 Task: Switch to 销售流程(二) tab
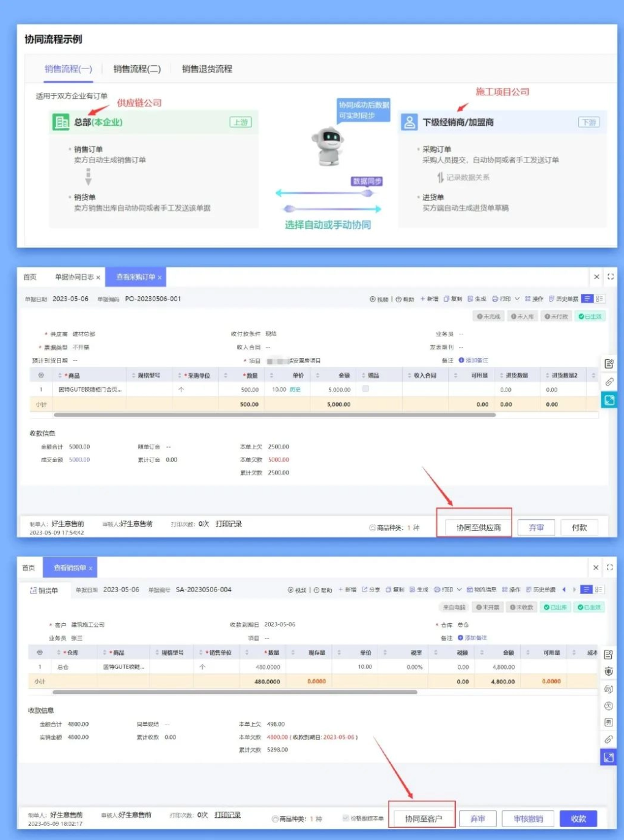(137, 69)
